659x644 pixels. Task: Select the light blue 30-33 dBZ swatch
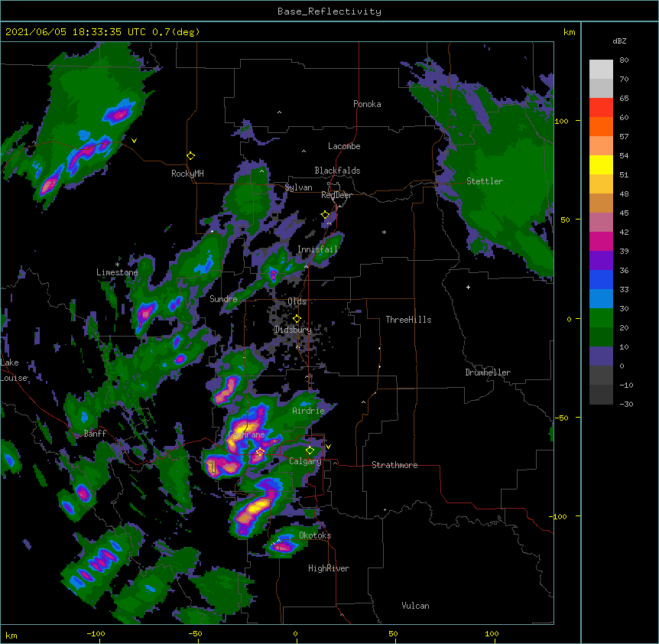601,299
